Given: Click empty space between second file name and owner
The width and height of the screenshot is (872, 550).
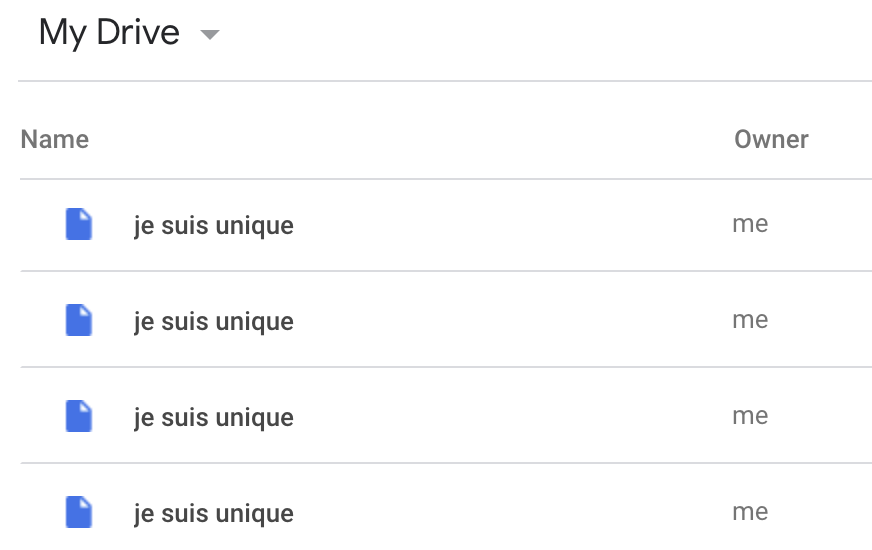Looking at the screenshot, I should [x=510, y=321].
